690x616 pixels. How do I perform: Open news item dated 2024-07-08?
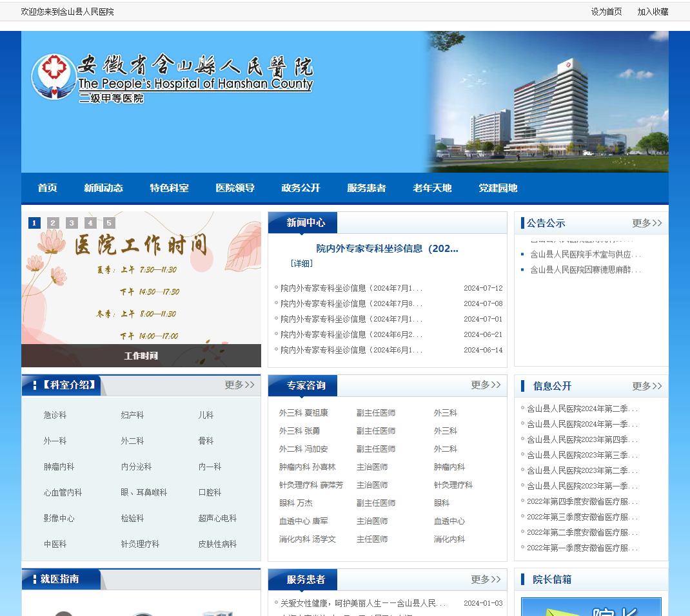pyautogui.click(x=351, y=303)
